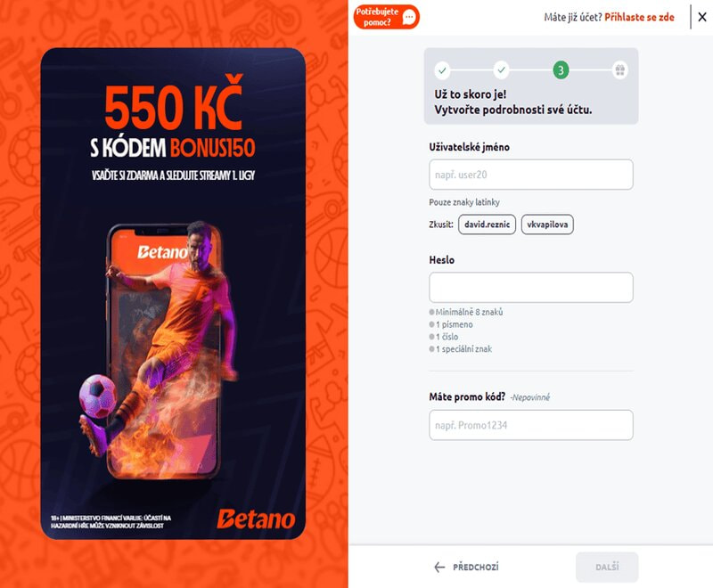Choose suggested username vkvapilova
The height and width of the screenshot is (588, 713).
[x=547, y=225]
